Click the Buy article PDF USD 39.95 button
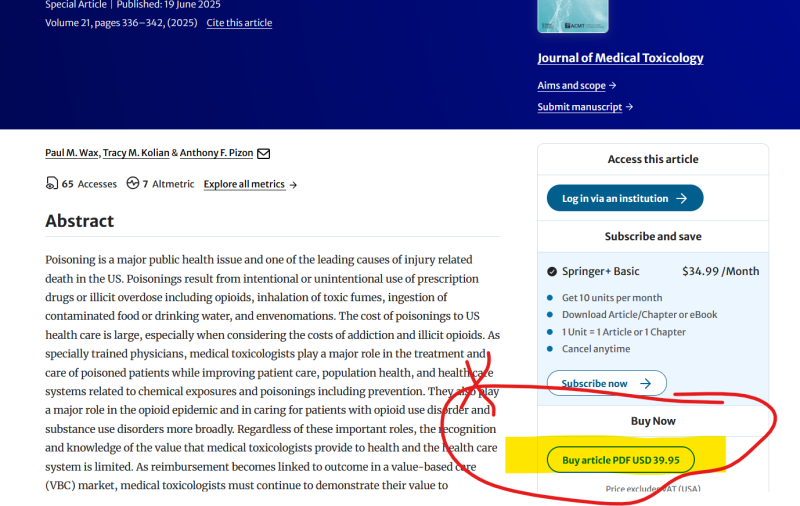The height and width of the screenshot is (506, 800). click(x=620, y=460)
